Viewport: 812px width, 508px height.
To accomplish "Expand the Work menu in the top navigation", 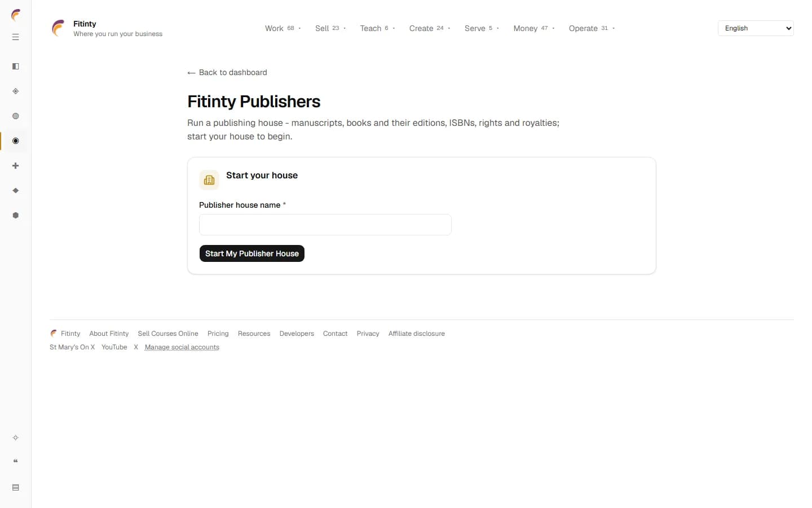I will click(x=283, y=28).
